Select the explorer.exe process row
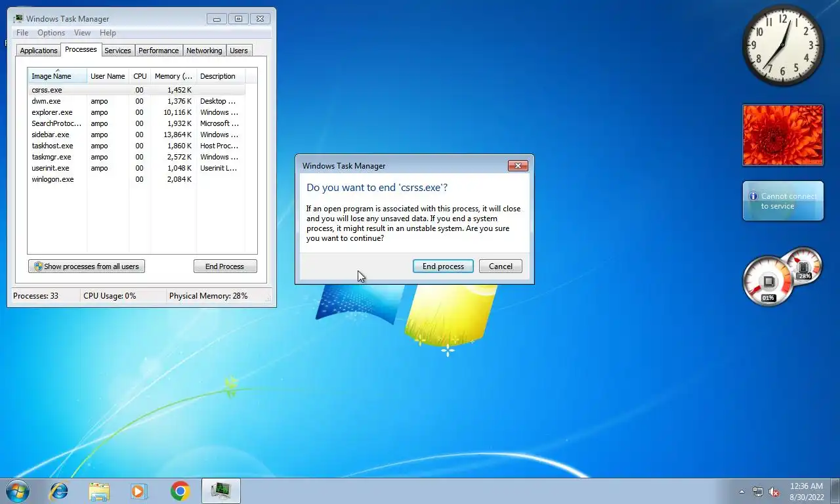840x504 pixels. (x=136, y=112)
